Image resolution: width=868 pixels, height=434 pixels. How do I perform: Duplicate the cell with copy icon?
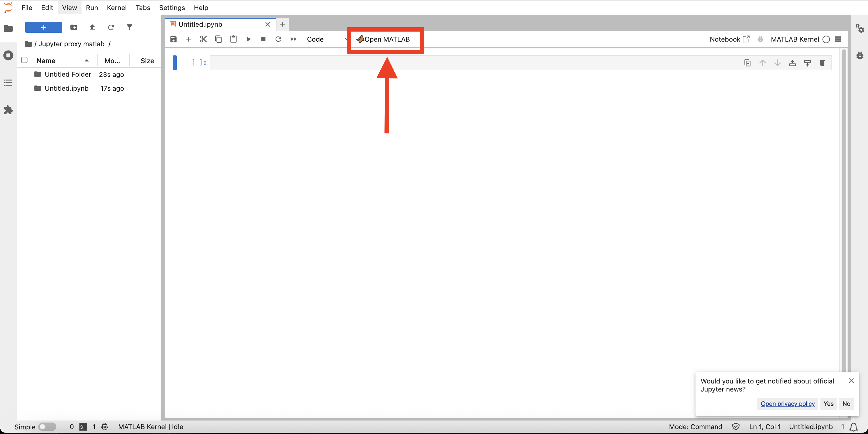[x=747, y=63]
